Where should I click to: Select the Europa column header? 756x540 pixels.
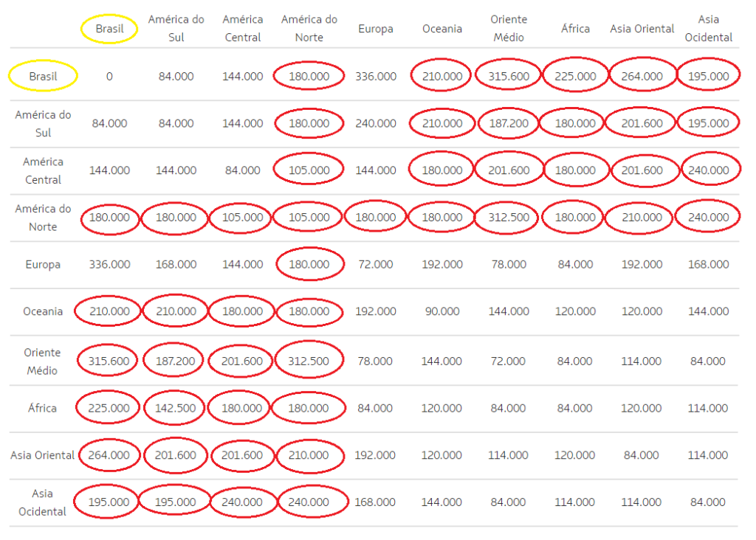[375, 29]
